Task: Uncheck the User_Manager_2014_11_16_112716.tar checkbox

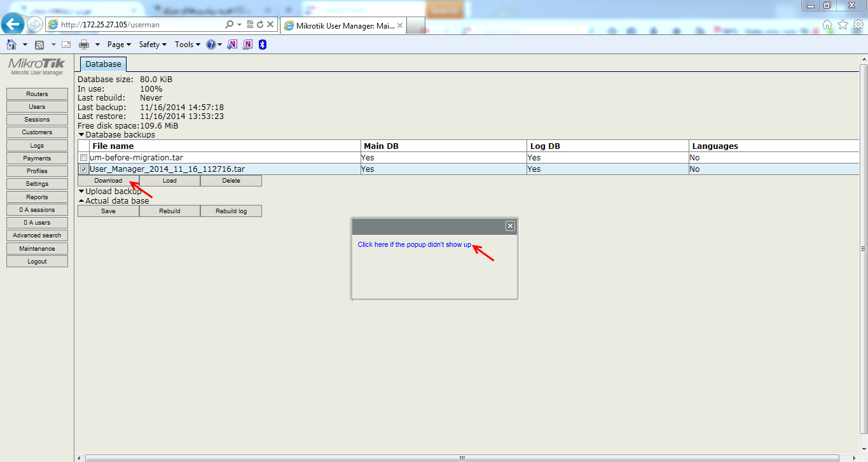Action: pos(83,169)
